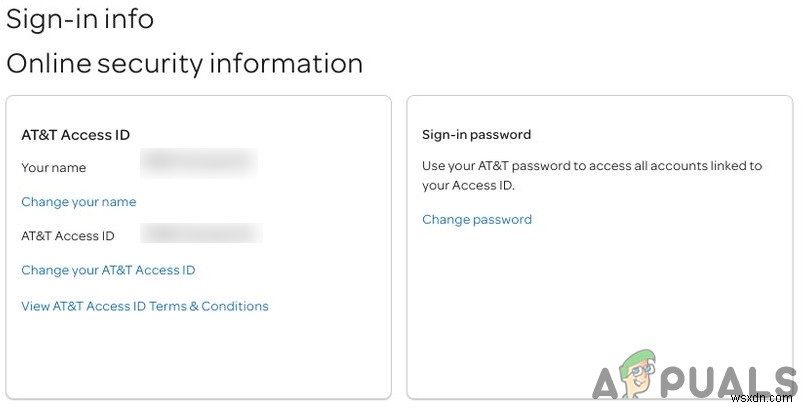Click the bold AT&T Access ID card title
This screenshot has width=804, height=408.
tap(76, 135)
